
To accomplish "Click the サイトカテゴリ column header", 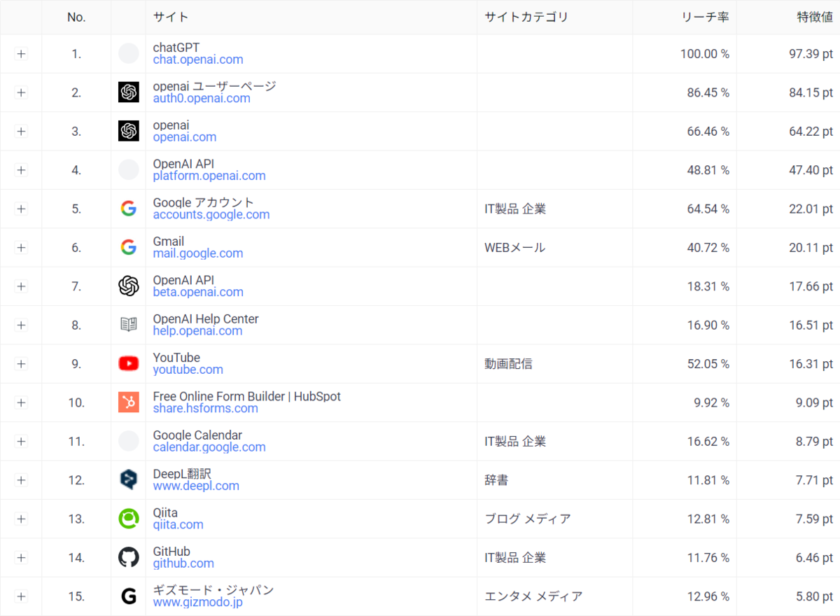I will click(526, 17).
